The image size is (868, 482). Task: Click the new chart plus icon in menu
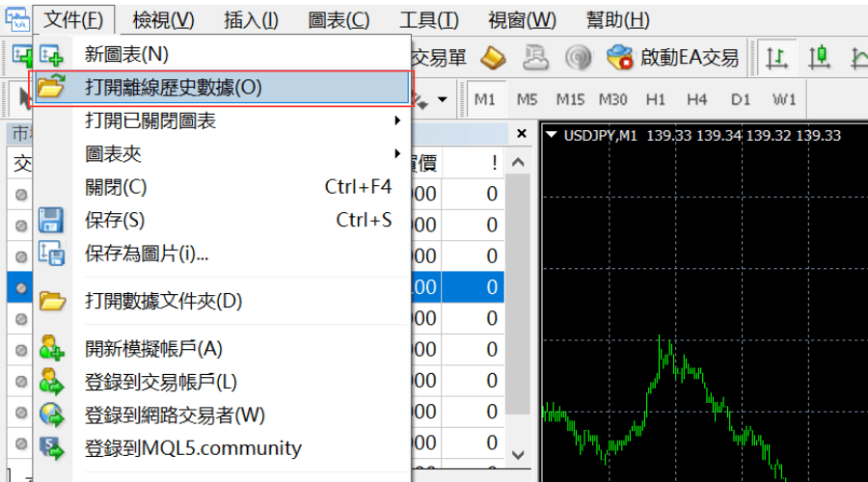pos(51,55)
